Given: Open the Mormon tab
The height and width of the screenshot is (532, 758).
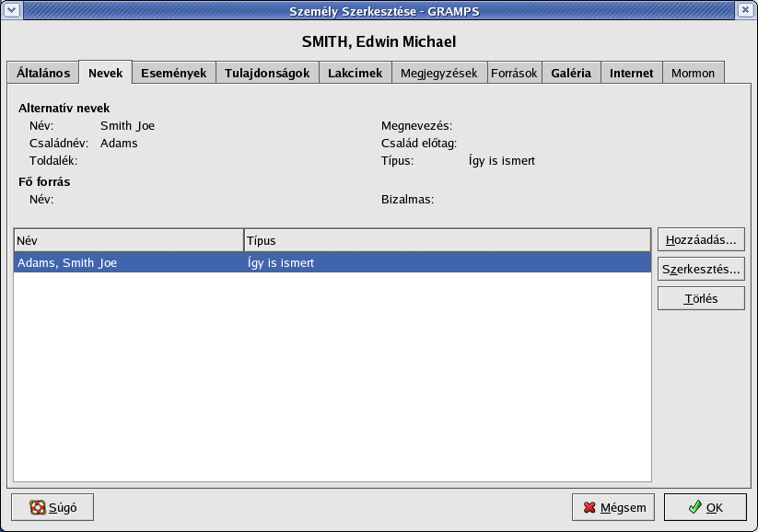Looking at the screenshot, I should tap(693, 73).
